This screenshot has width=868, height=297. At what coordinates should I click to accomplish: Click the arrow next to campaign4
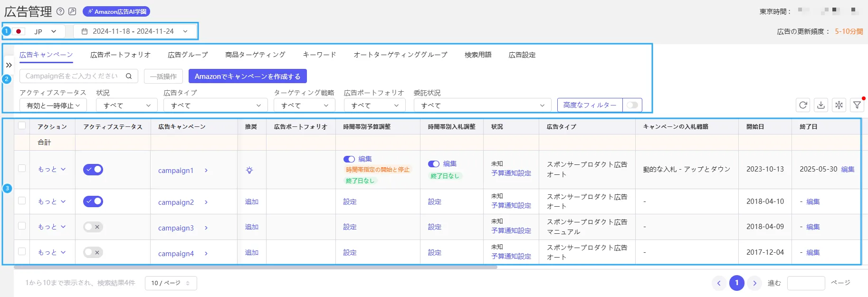pyautogui.click(x=206, y=254)
